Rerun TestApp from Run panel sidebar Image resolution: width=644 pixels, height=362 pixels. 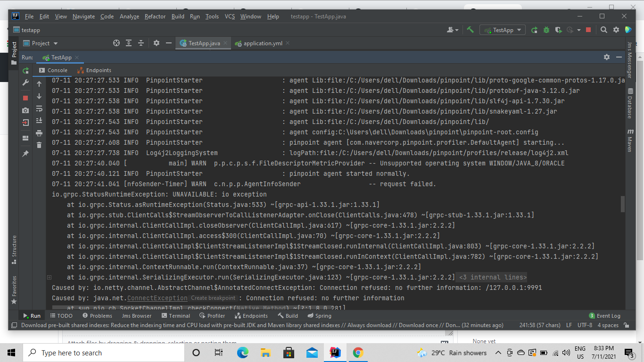[25, 70]
